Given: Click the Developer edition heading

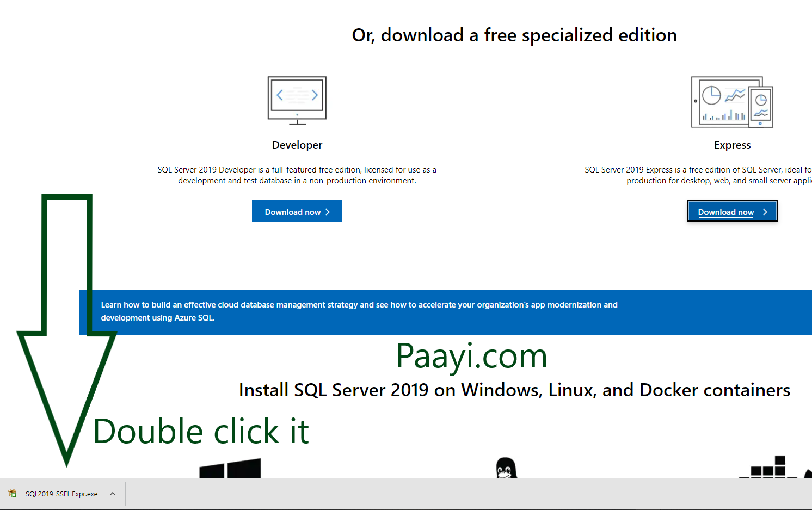Looking at the screenshot, I should 297,145.
